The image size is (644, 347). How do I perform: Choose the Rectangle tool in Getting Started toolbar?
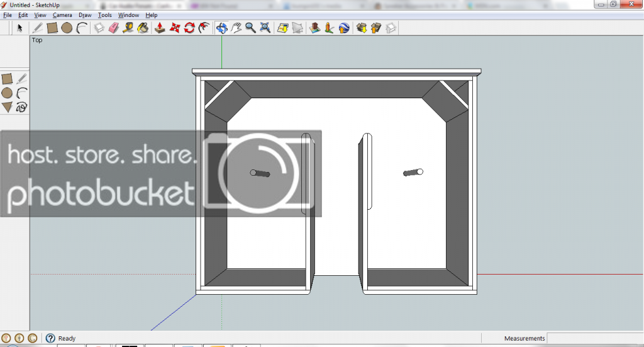[x=52, y=28]
